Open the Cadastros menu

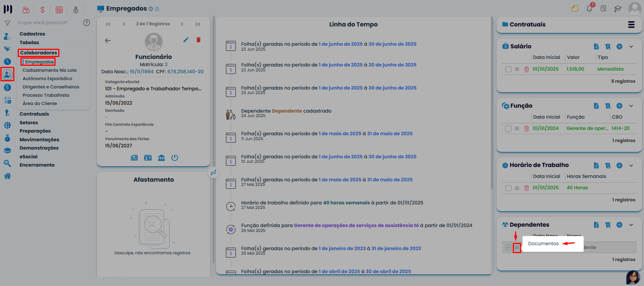pyautogui.click(x=32, y=34)
